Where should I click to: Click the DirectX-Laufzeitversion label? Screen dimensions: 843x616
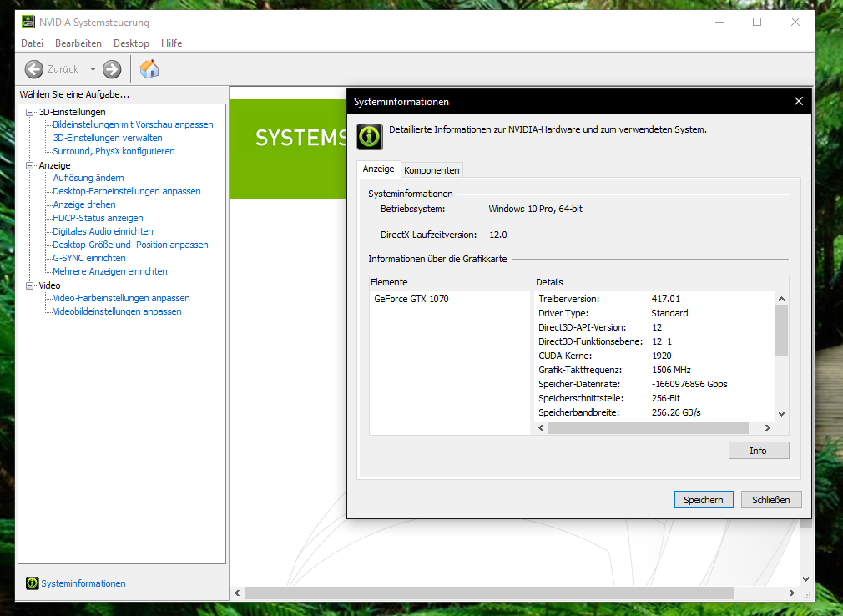pos(428,235)
